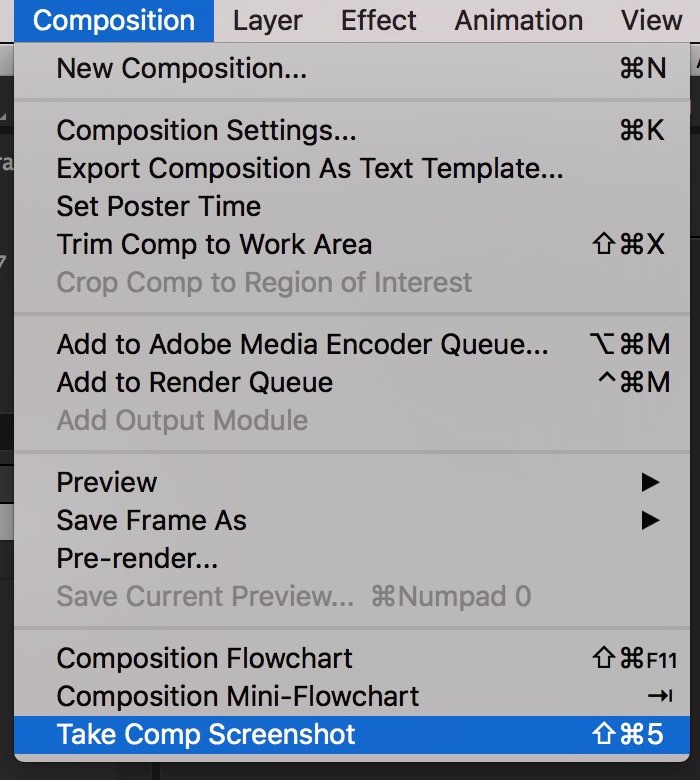Open the View menu

pos(650,20)
